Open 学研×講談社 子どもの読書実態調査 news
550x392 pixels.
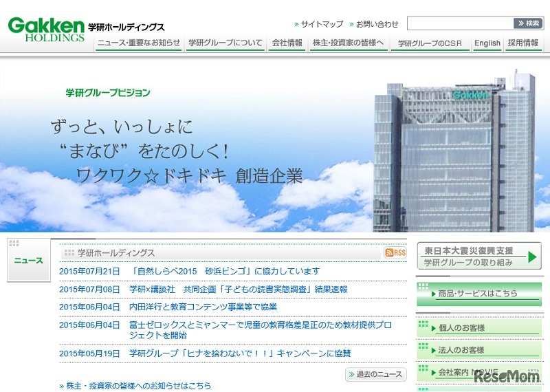[x=239, y=289]
